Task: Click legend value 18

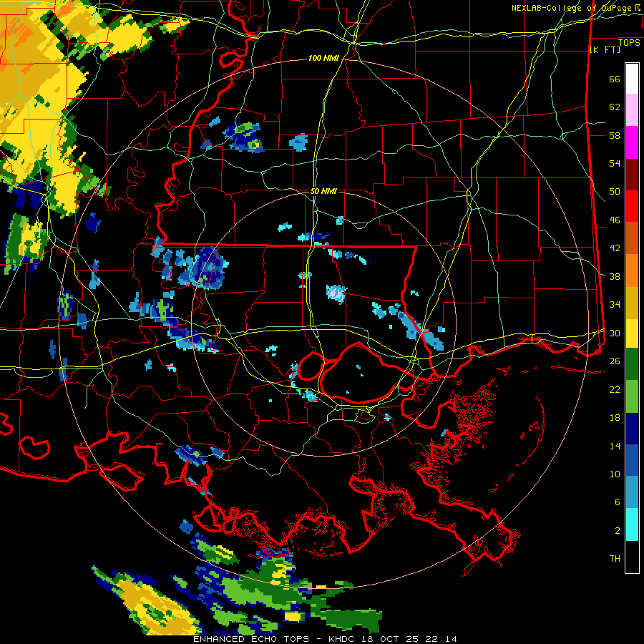Action: (615, 418)
